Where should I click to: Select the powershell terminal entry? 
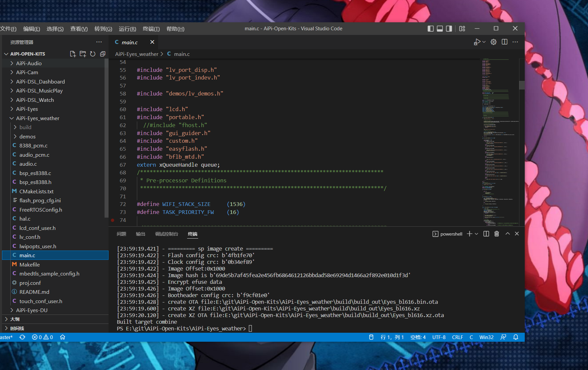point(447,234)
